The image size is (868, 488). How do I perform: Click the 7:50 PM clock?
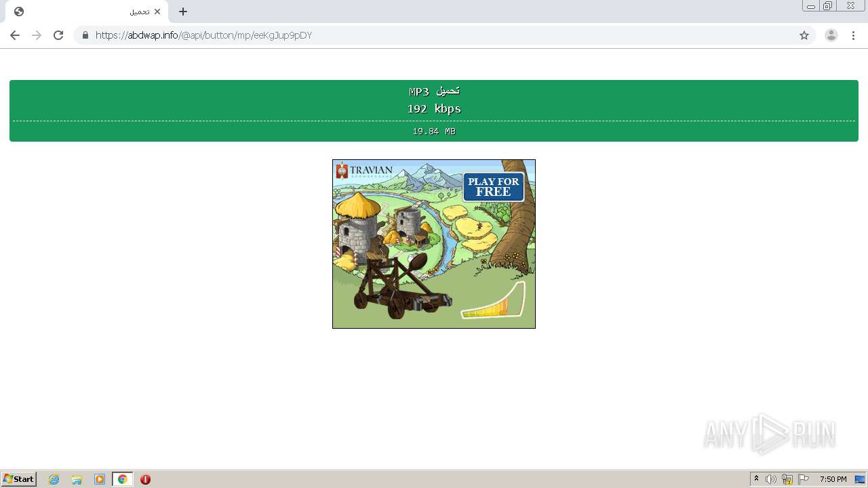[x=833, y=479]
